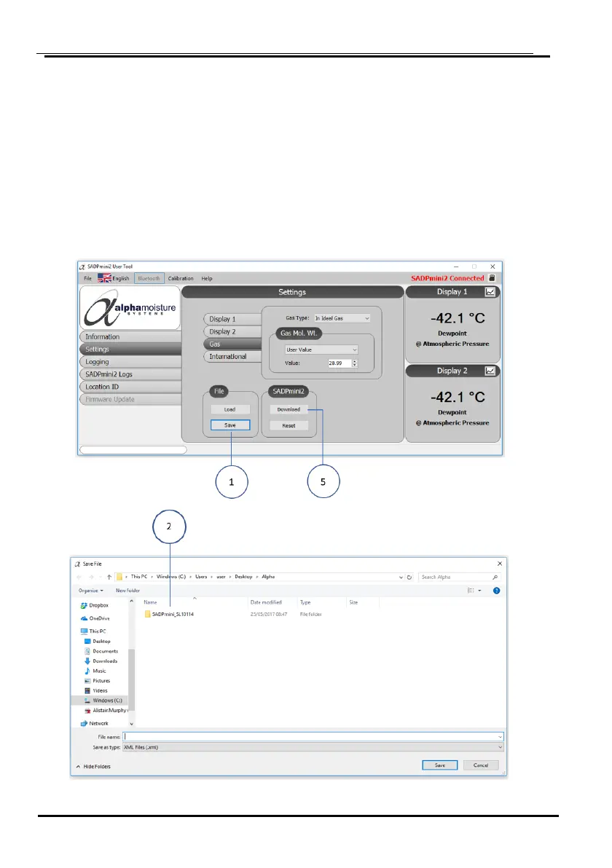The image size is (612, 868).
Task: Click the Save button in File group
Action: [x=229, y=425]
